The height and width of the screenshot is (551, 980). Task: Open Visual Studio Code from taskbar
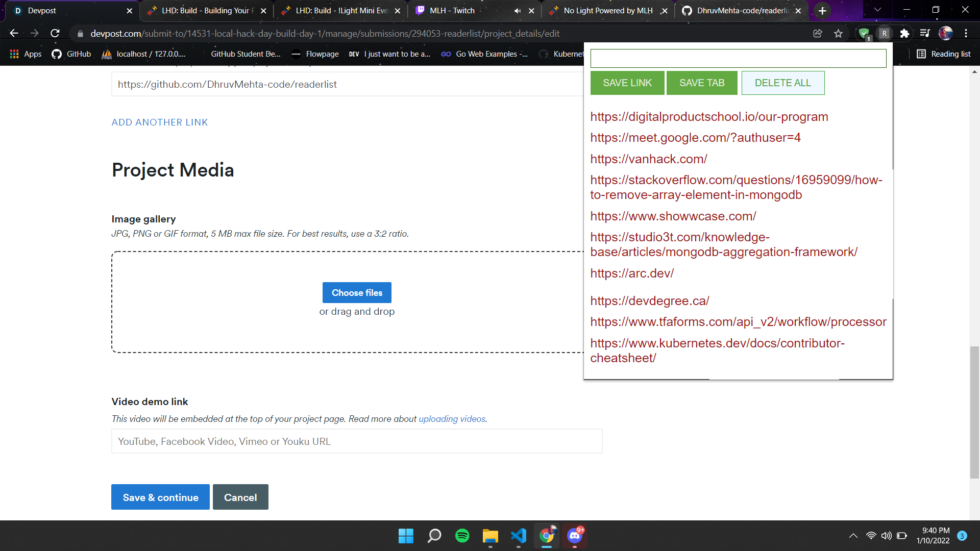coord(518,536)
